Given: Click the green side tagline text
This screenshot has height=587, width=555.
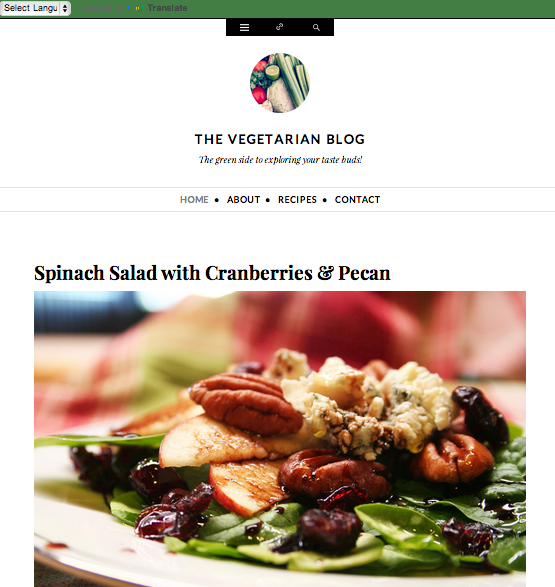Looking at the screenshot, I should pos(280,160).
